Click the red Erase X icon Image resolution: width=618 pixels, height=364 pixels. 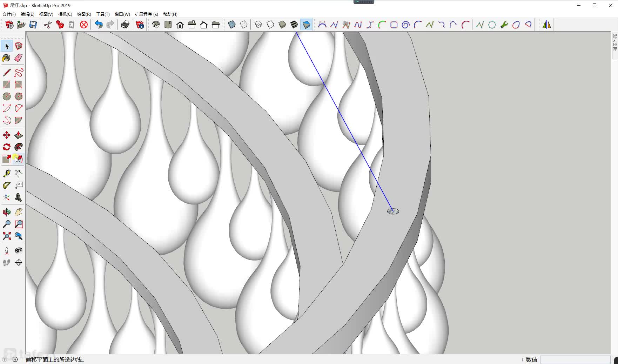84,25
